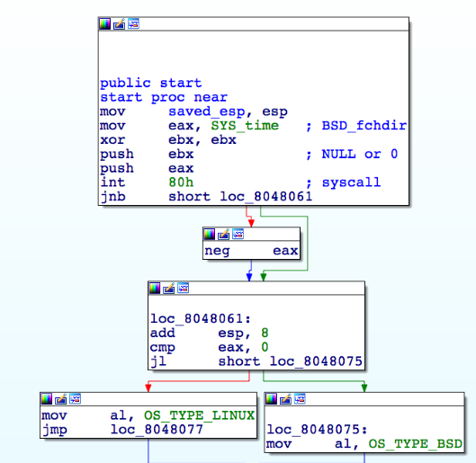Screen dimensions: 476x463
Task: Set node color for neg eax block
Action: [x=209, y=234]
